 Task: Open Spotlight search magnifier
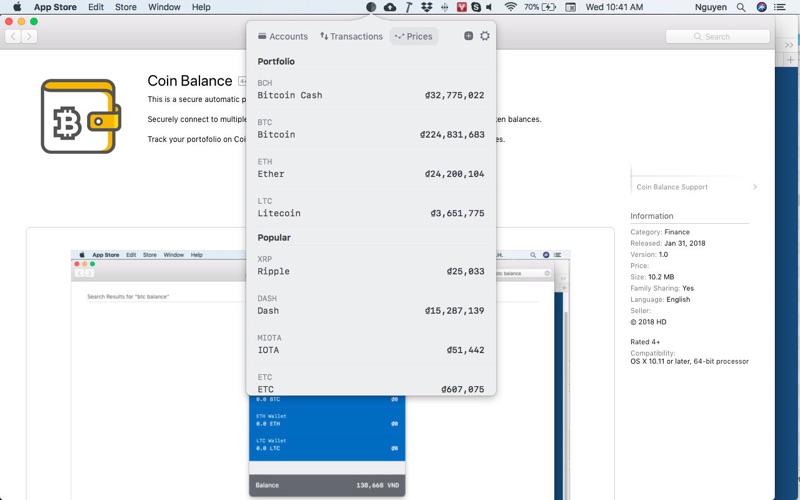pos(741,7)
